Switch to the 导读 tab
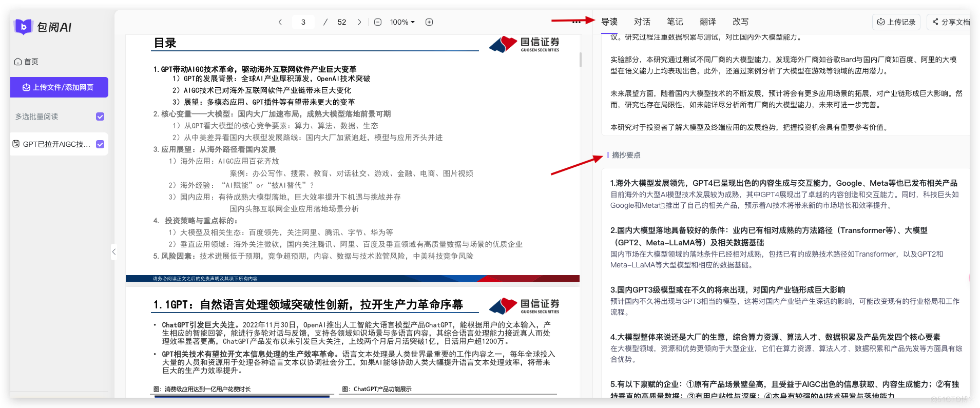Image resolution: width=980 pixels, height=408 pixels. pos(609,22)
